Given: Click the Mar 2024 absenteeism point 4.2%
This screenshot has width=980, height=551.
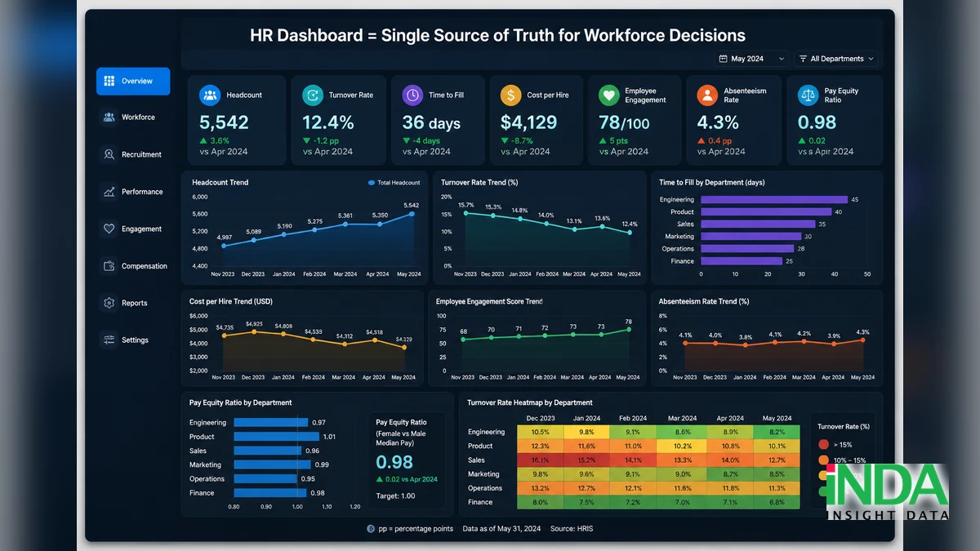Looking at the screenshot, I should [x=804, y=341].
